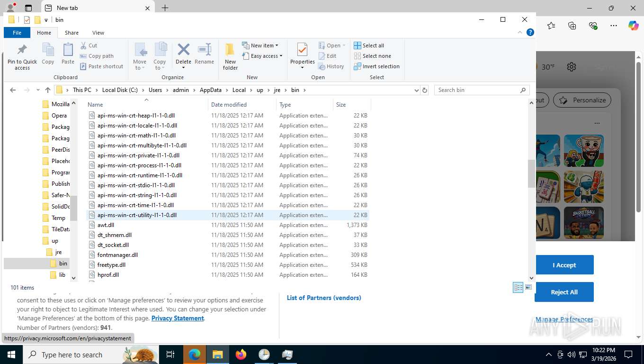Click the Search bin field
This screenshot has width=644, height=364.
pyautogui.click(x=482, y=90)
